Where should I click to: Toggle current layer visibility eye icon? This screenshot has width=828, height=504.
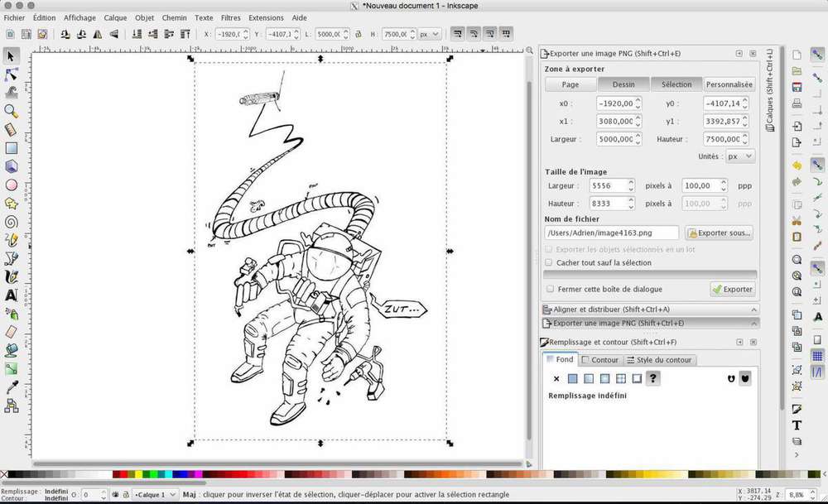tap(115, 495)
